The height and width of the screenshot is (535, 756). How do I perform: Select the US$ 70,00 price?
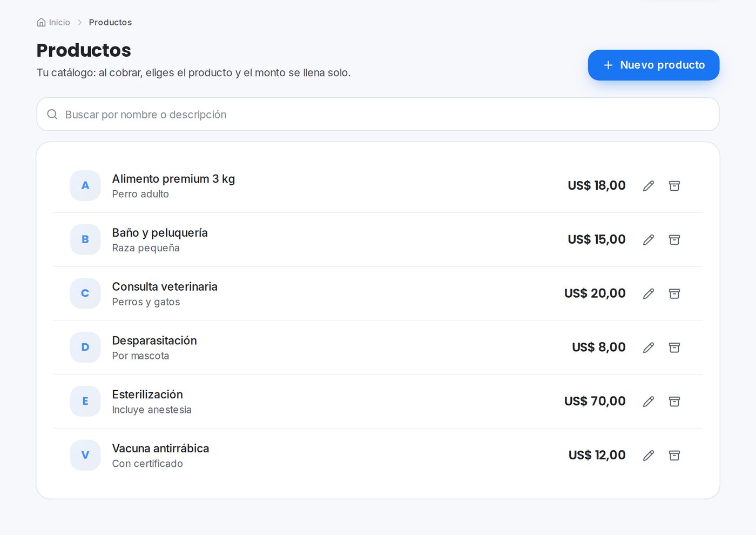[x=595, y=401]
